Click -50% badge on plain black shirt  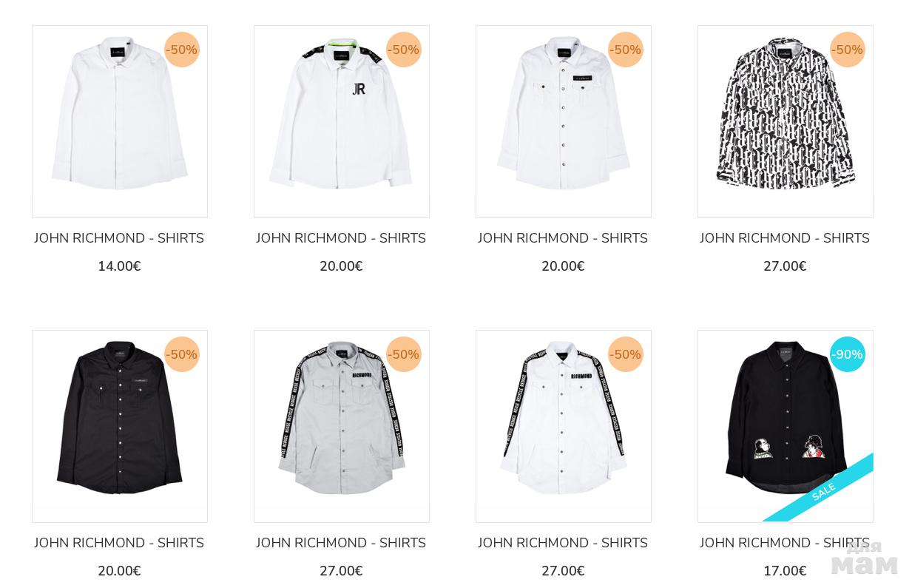click(x=182, y=354)
